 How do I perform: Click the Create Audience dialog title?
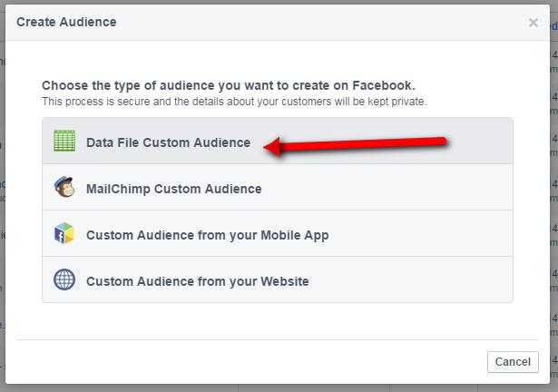(x=66, y=22)
